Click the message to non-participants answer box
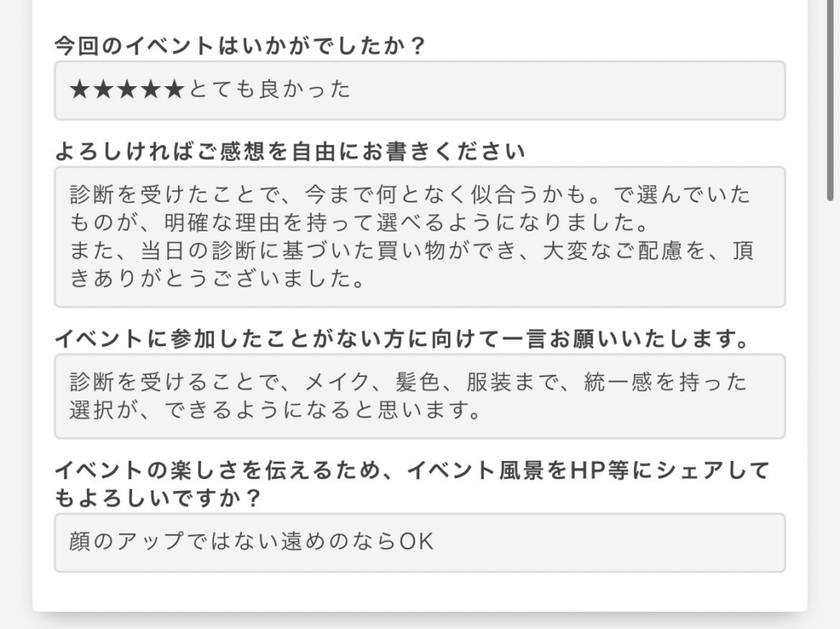840x629 pixels. pyautogui.click(x=419, y=396)
